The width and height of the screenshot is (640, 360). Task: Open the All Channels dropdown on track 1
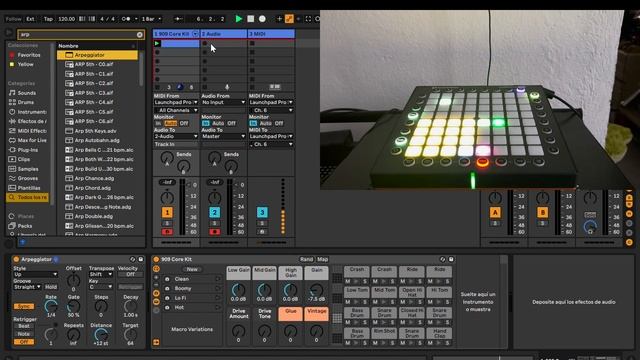click(x=176, y=111)
